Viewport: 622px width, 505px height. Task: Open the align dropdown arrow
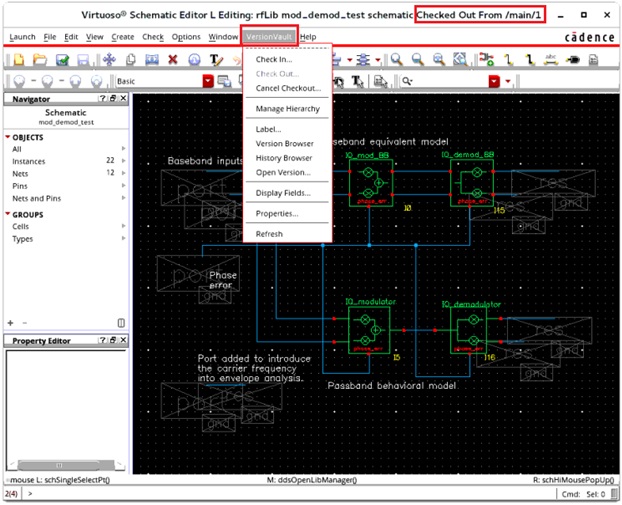(349, 60)
